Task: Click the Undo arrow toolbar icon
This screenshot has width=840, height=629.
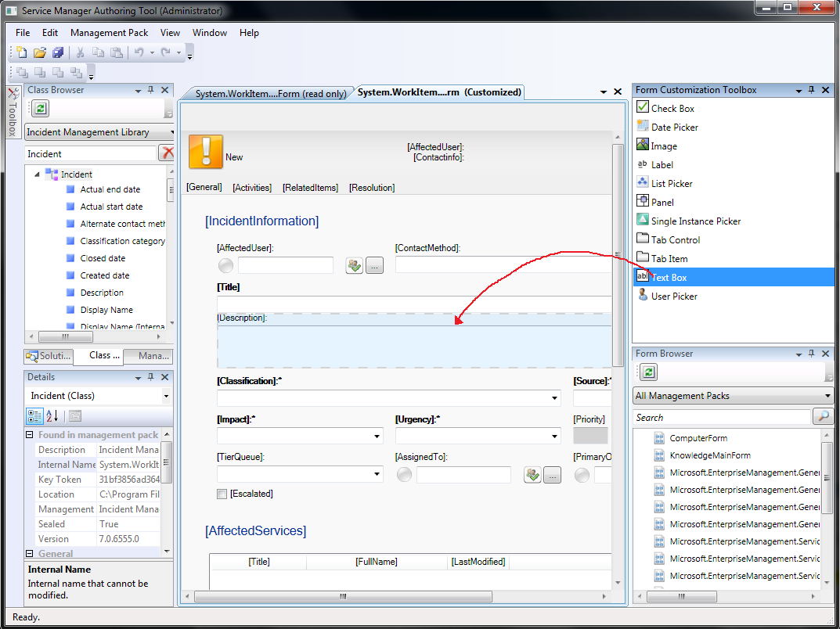Action: pos(139,52)
